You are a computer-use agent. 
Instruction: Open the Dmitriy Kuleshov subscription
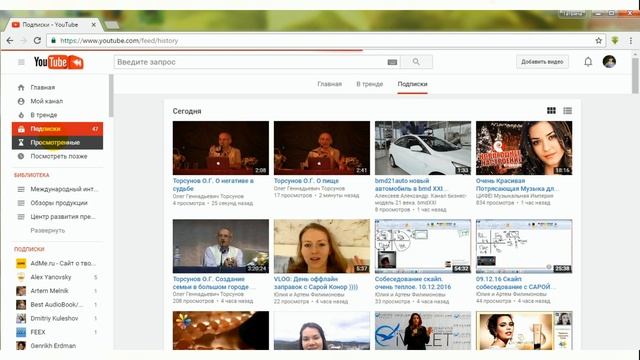[x=57, y=318]
